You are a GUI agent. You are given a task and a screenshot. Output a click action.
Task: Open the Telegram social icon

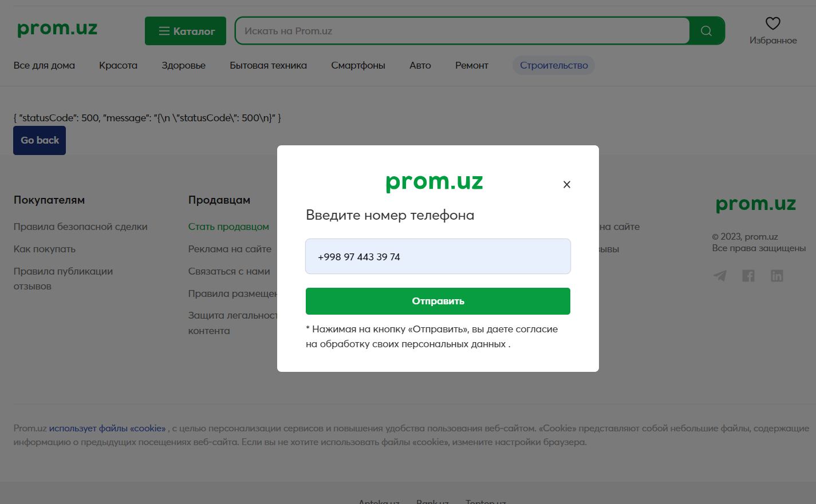(x=720, y=276)
